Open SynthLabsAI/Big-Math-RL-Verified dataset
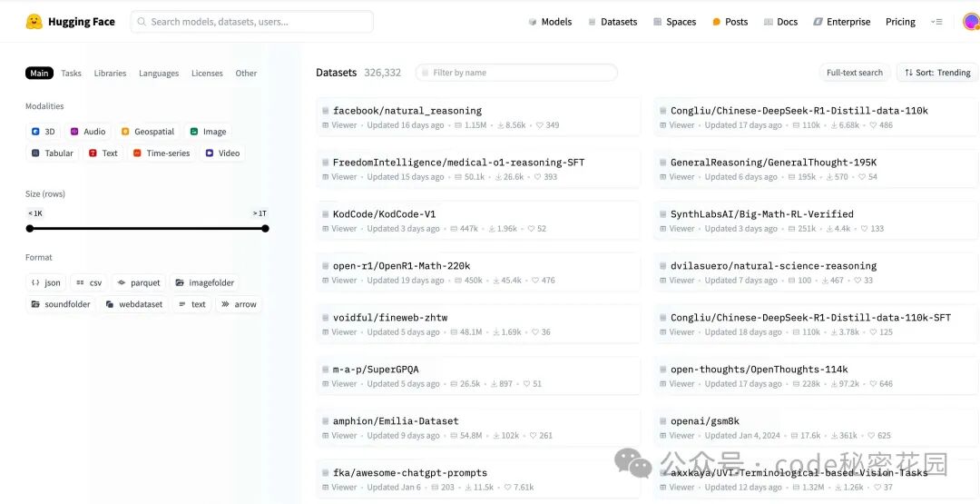Screen dimensions: 980x504 tap(817, 221)
